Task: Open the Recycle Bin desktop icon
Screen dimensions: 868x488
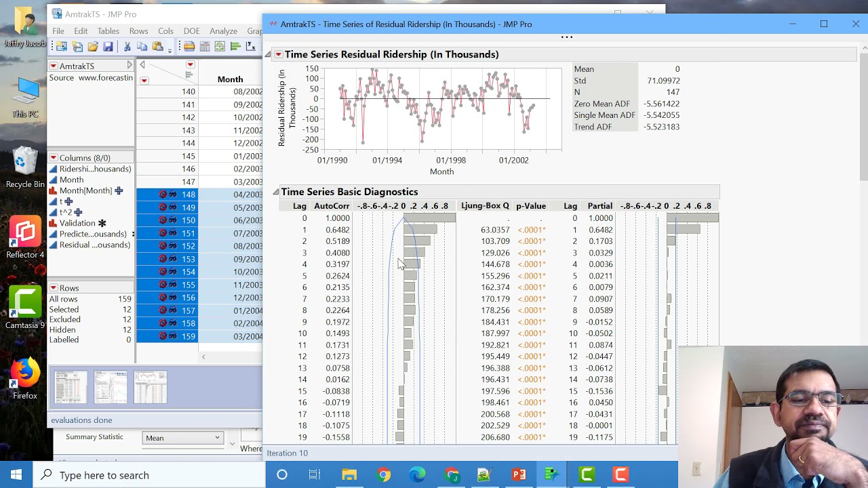Action: pos(25,169)
